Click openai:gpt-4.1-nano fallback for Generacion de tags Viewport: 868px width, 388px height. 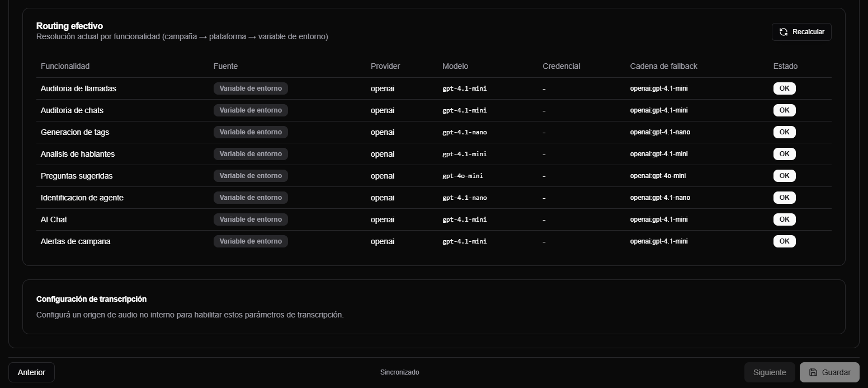(x=660, y=132)
